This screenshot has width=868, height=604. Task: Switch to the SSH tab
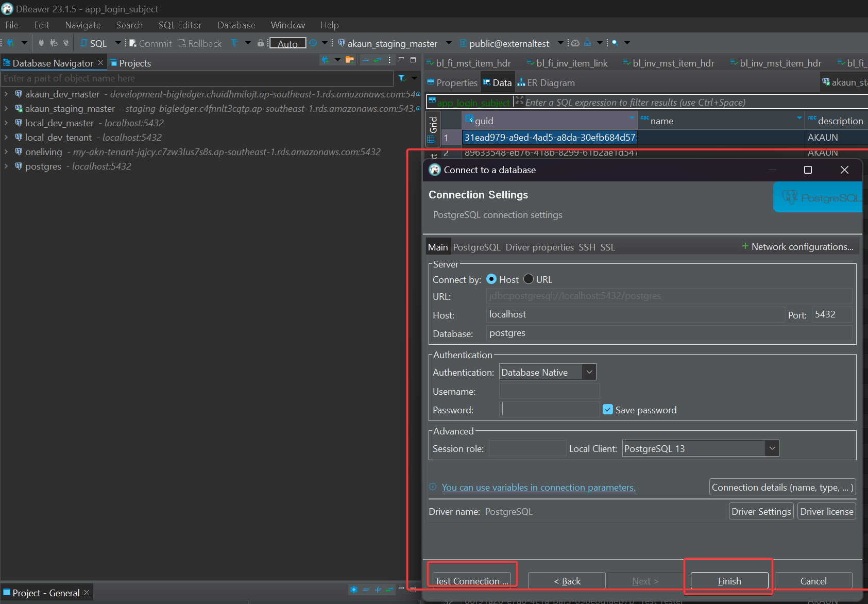click(587, 247)
